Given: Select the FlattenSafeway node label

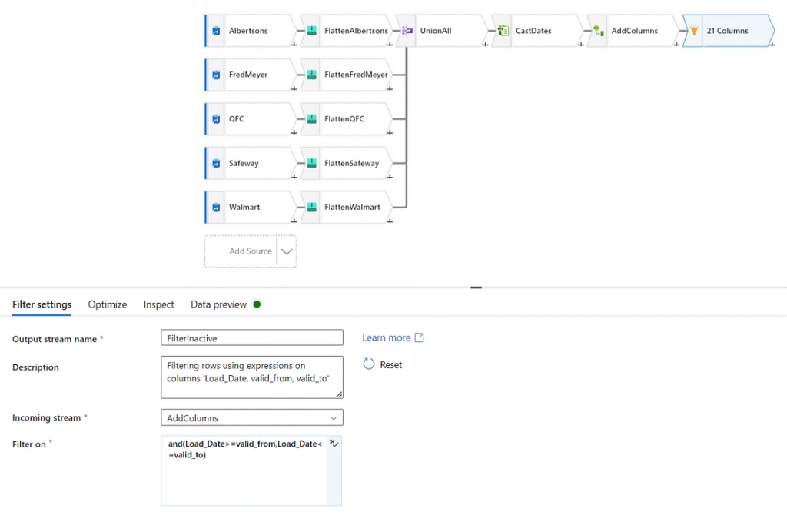Looking at the screenshot, I should coord(352,163).
